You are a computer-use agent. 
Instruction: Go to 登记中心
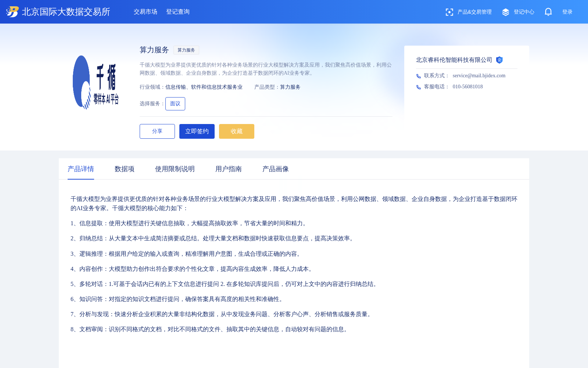click(524, 12)
